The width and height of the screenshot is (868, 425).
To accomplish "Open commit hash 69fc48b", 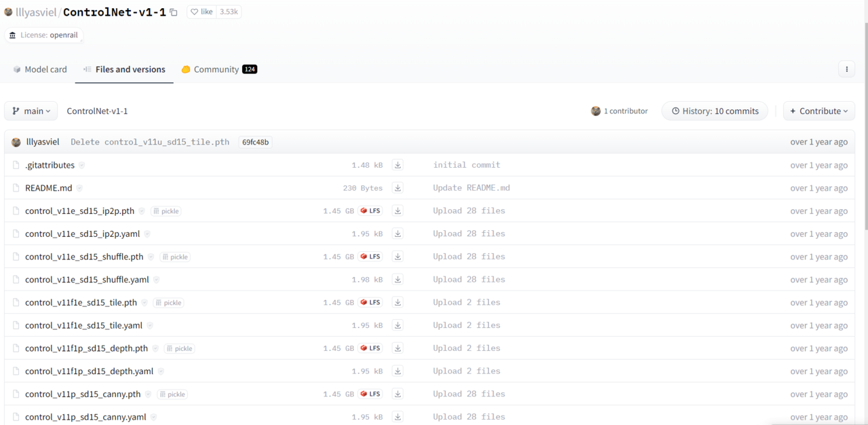I will click(256, 142).
